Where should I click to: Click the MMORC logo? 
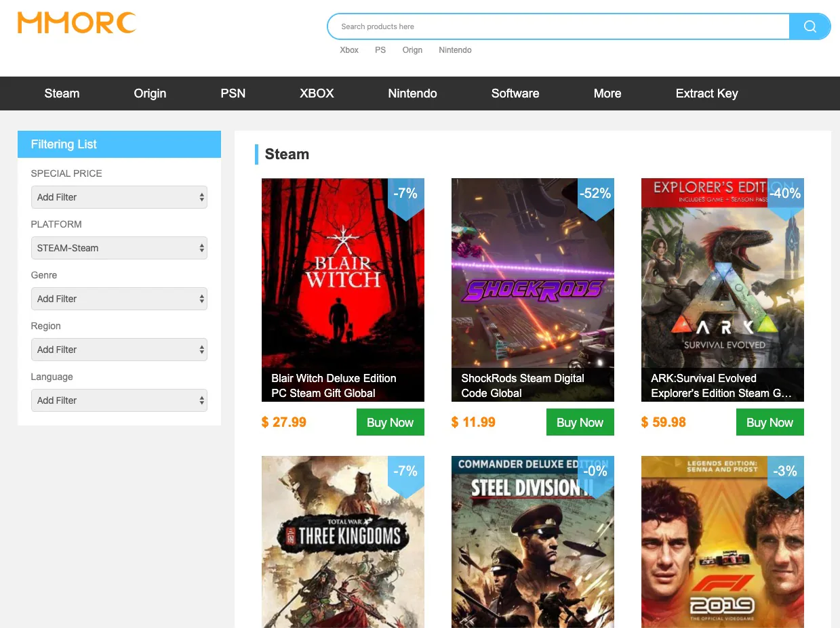coord(77,22)
